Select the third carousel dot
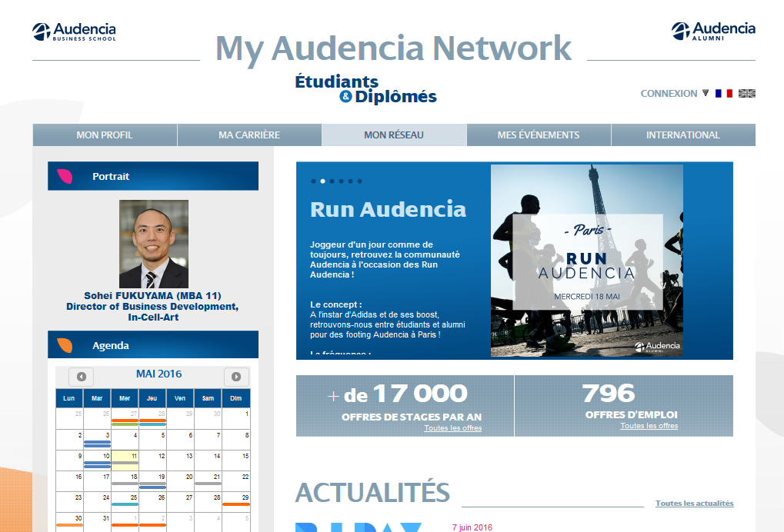The width and height of the screenshot is (784, 532). (332, 181)
